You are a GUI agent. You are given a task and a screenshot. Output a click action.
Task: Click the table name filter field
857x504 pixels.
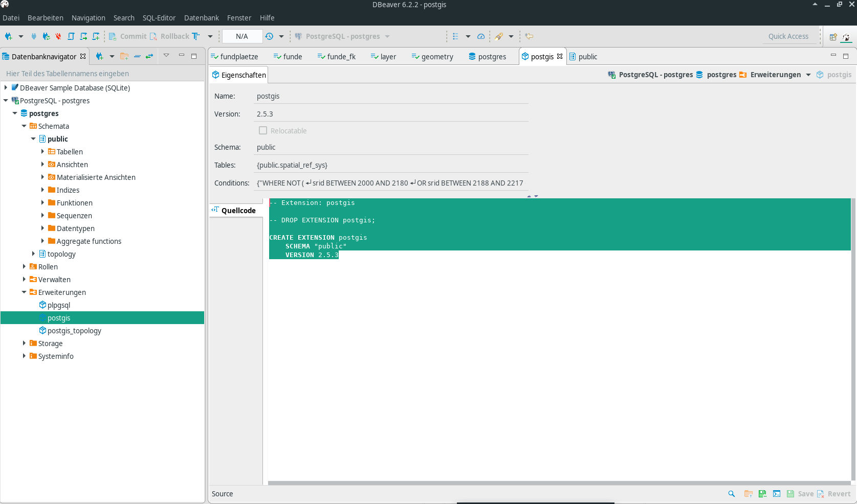(x=102, y=74)
